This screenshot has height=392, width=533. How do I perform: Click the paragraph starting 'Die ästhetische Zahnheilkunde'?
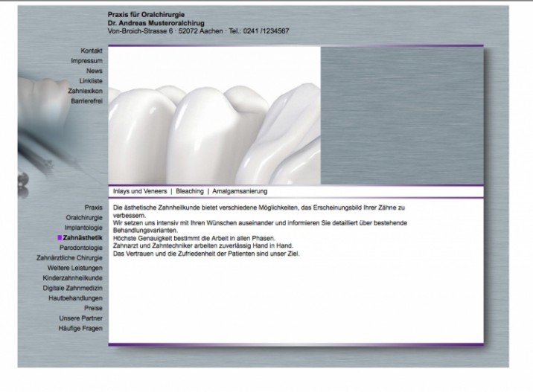tap(259, 211)
